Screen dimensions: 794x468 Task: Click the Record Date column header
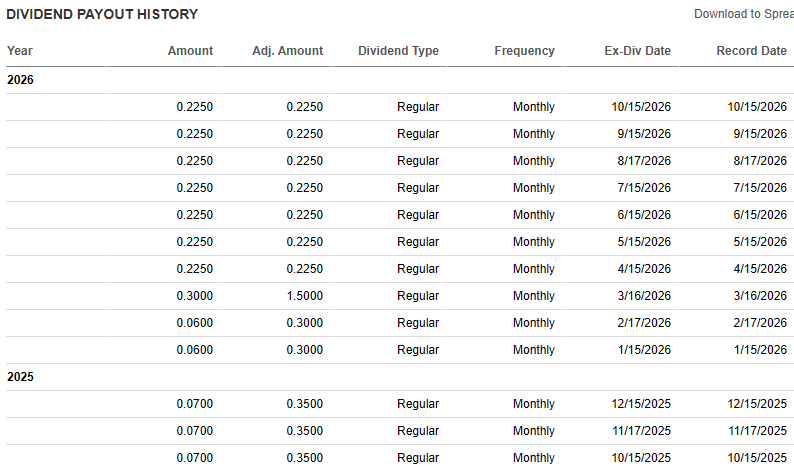(751, 51)
